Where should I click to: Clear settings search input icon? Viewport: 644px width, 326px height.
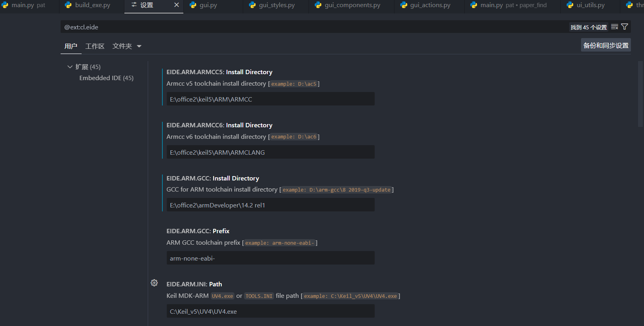point(614,27)
